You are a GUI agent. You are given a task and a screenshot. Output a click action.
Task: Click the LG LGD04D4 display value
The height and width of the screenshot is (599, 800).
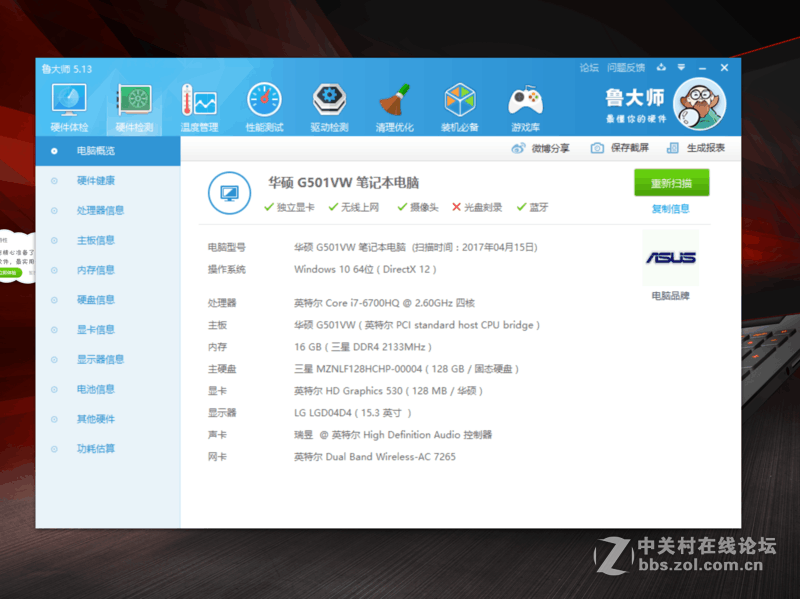click(353, 413)
